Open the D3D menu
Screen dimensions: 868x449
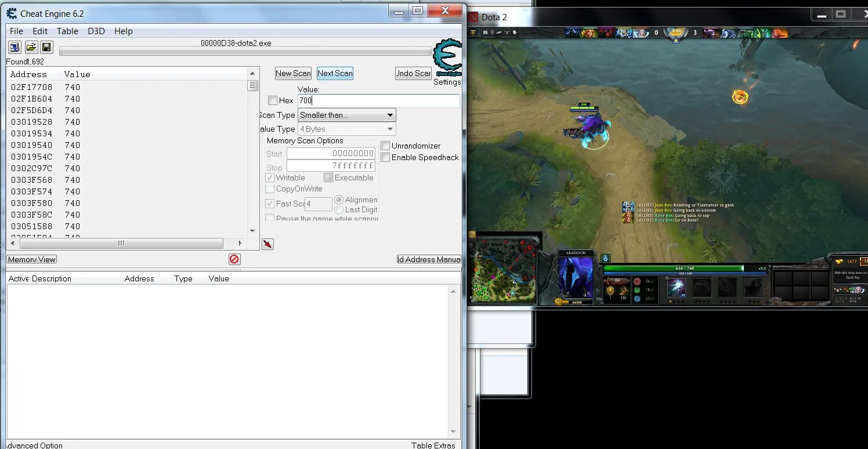pos(96,31)
